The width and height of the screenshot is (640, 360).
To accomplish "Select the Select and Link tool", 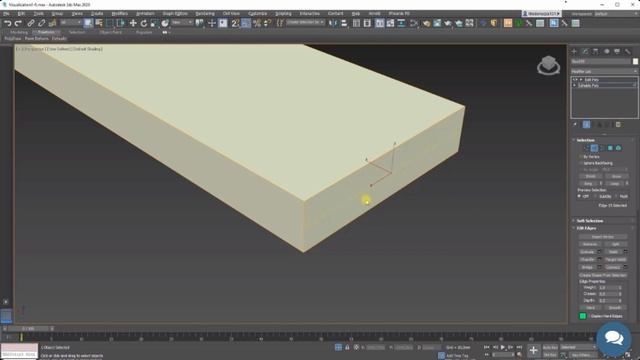I will tap(31, 23).
